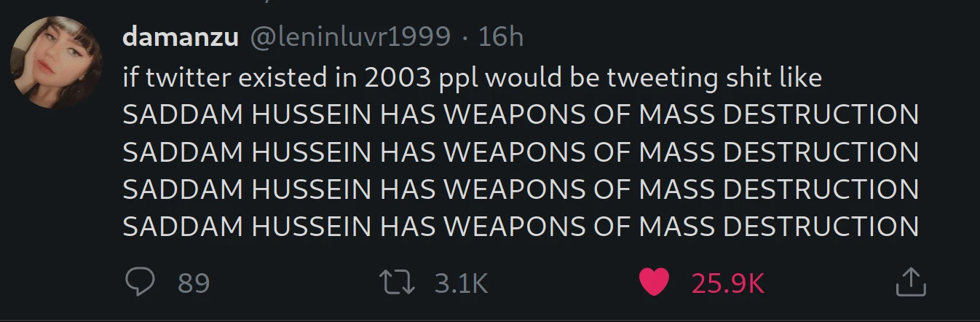
Task: Click the first all-caps SADDAM HUSSEIN line
Action: point(521,115)
